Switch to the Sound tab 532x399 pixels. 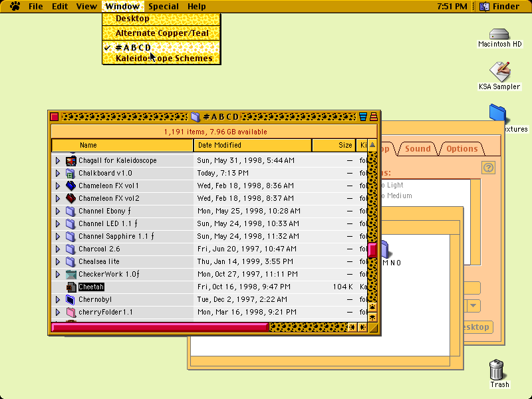coord(418,148)
